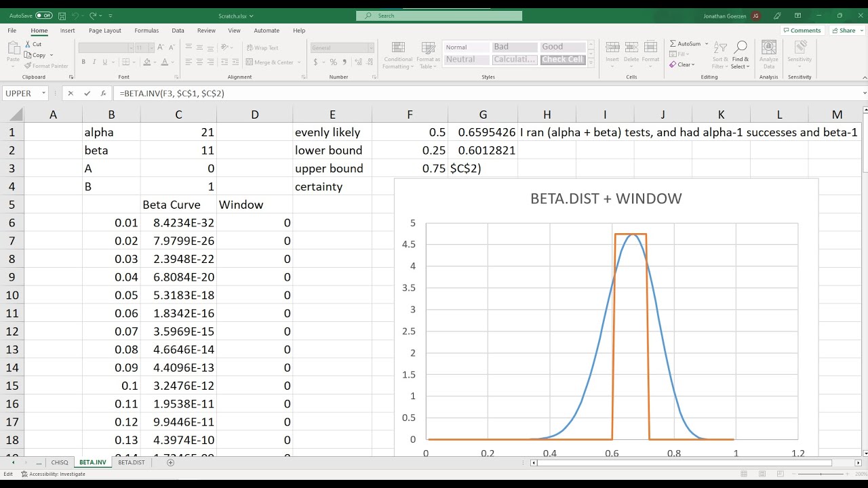868x488 pixels.
Task: Apply Italic formatting with the I icon
Action: pyautogui.click(x=94, y=62)
